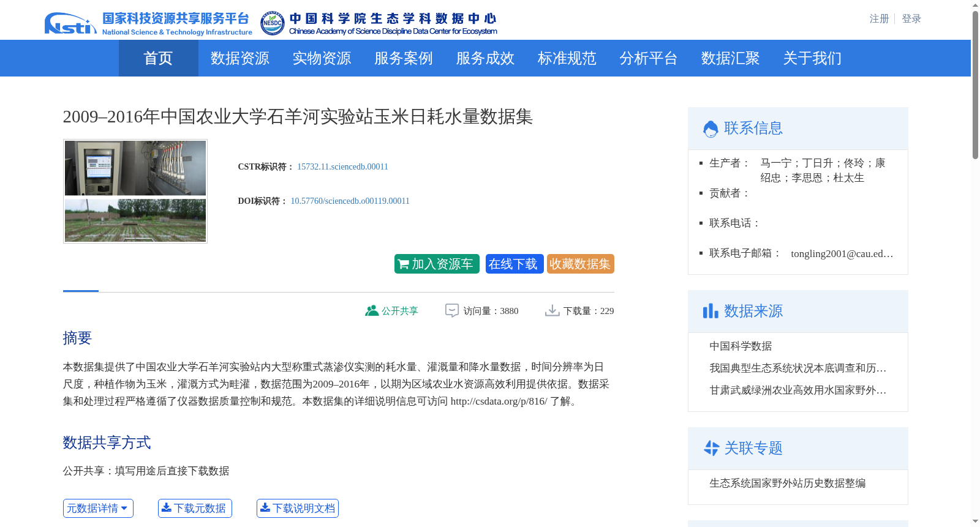Click the download count tray icon

click(x=552, y=311)
